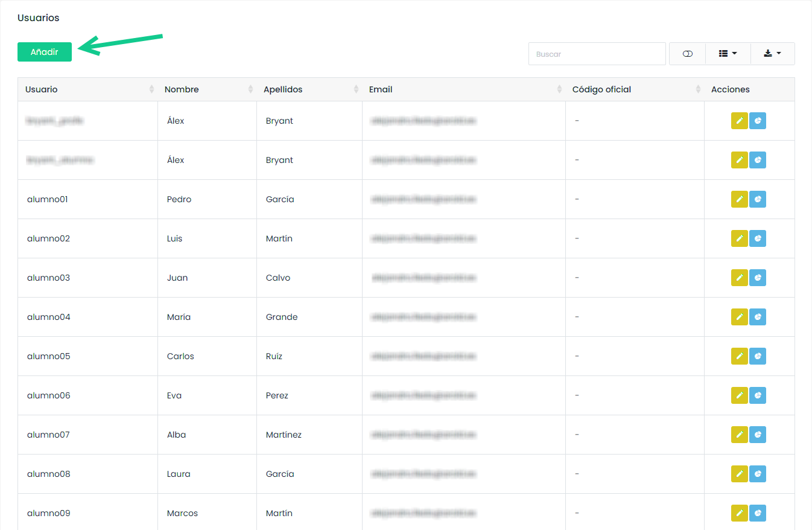Click the green Añadir button

45,52
